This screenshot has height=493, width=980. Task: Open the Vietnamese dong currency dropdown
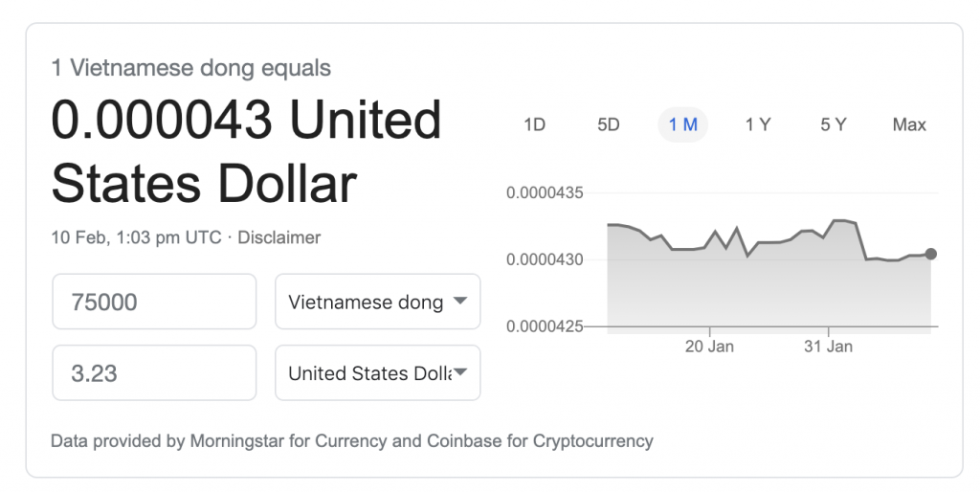pos(378,302)
